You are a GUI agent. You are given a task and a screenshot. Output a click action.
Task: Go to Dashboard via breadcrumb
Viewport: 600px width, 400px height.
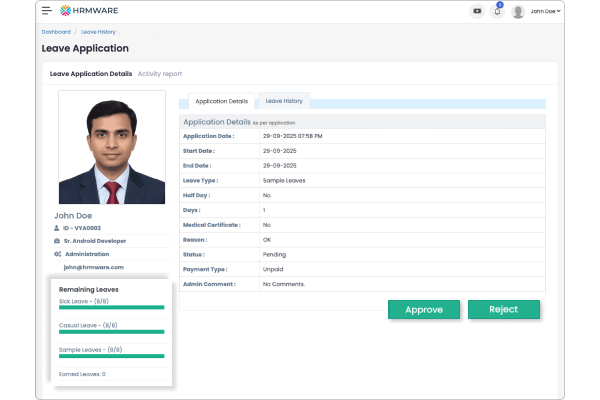(x=56, y=32)
